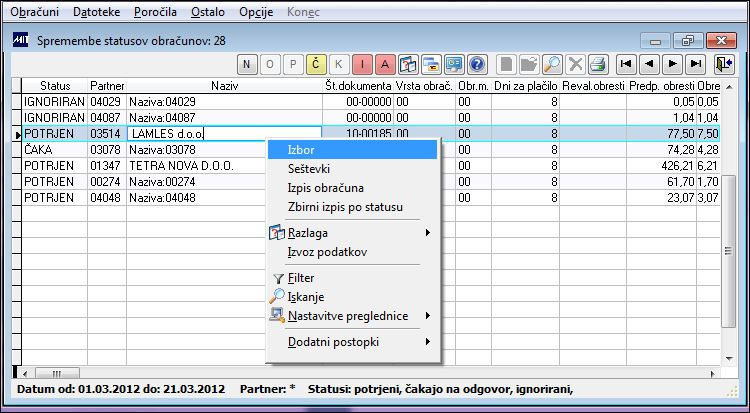
Task: Click the O status toolbar button
Action: pos(270,64)
